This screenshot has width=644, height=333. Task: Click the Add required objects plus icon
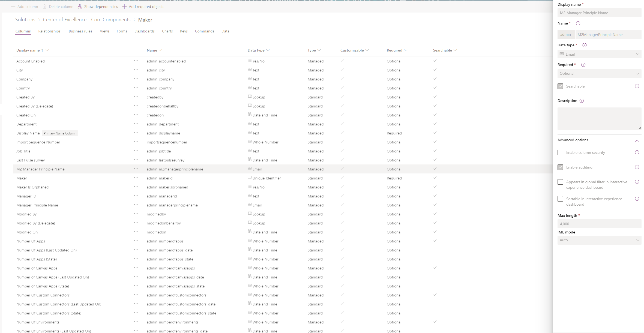pos(124,7)
